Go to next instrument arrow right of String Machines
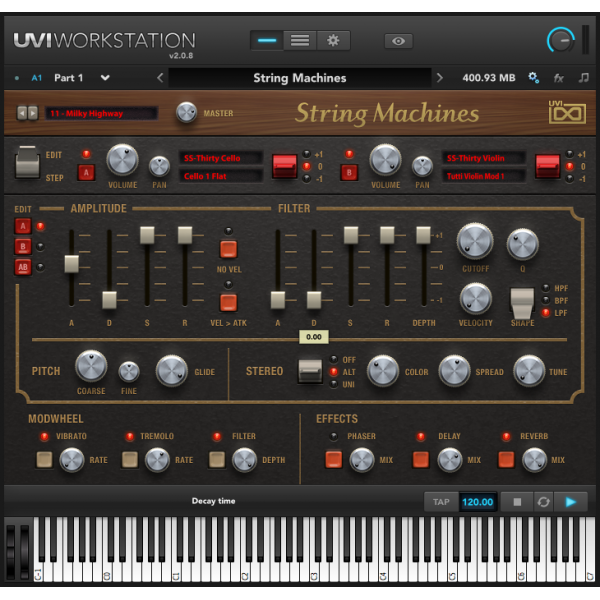Image resolution: width=600 pixels, height=600 pixels. [x=439, y=78]
